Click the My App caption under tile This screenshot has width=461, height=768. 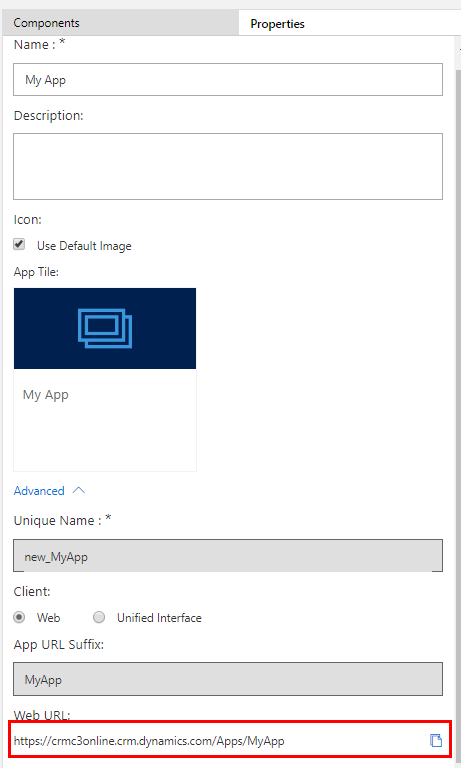pos(46,395)
